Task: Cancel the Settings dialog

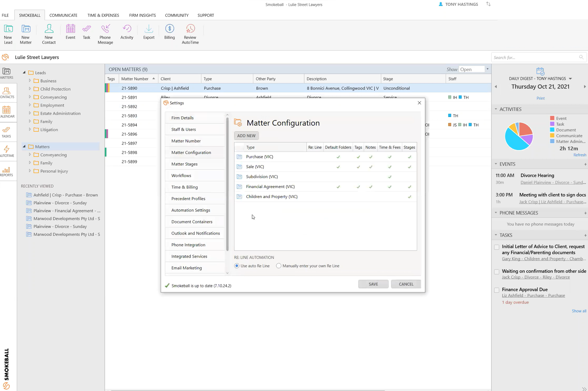Action: point(406,284)
